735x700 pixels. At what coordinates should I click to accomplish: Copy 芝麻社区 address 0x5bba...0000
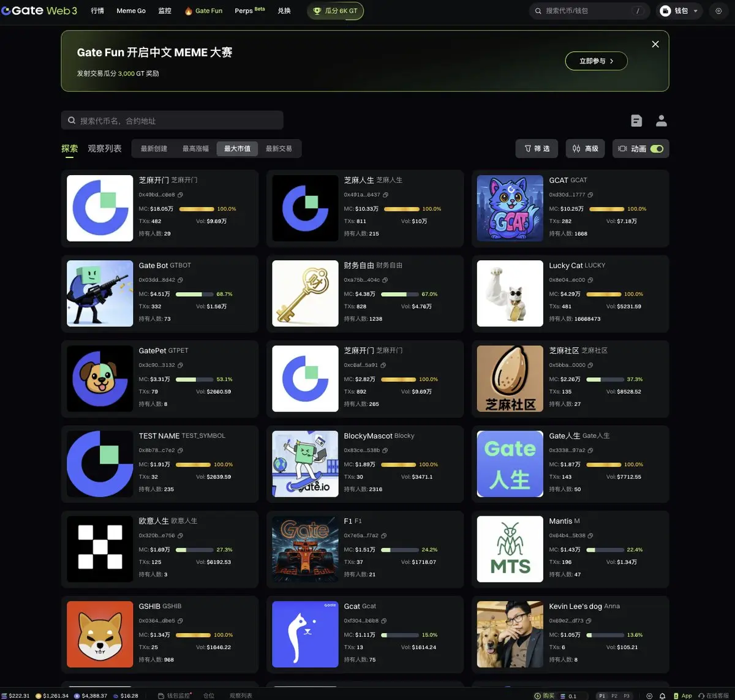[590, 365]
